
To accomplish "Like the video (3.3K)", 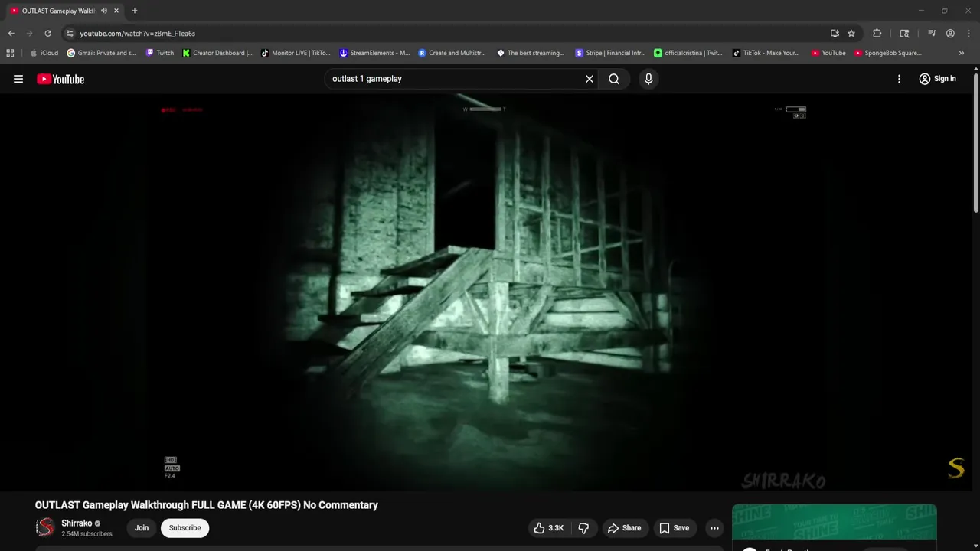I will 550,528.
